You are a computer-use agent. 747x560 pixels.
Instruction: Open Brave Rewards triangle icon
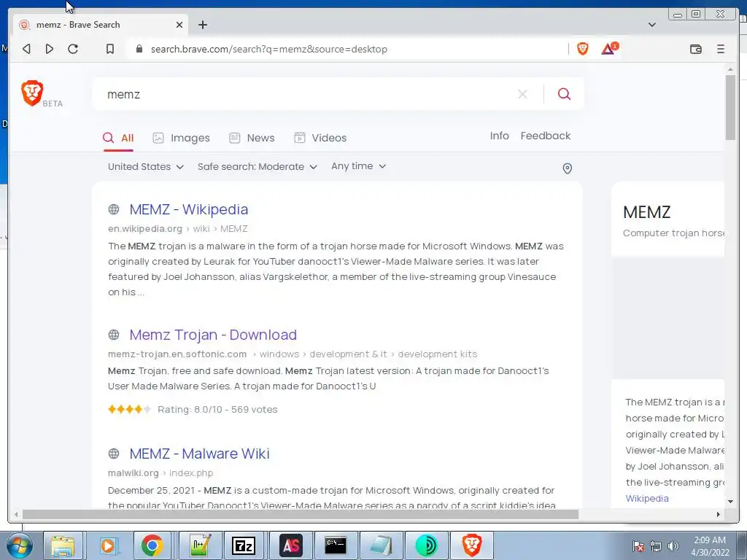click(x=608, y=48)
